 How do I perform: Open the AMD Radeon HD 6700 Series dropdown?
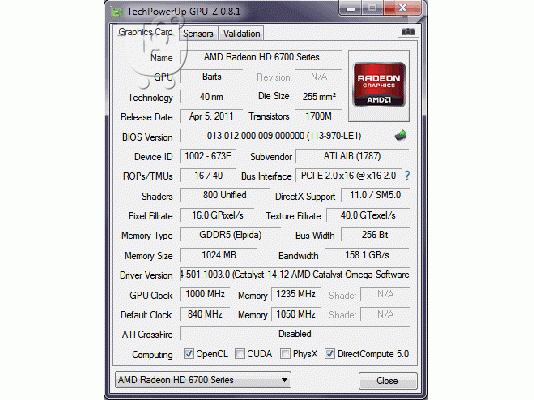pyautogui.click(x=203, y=380)
